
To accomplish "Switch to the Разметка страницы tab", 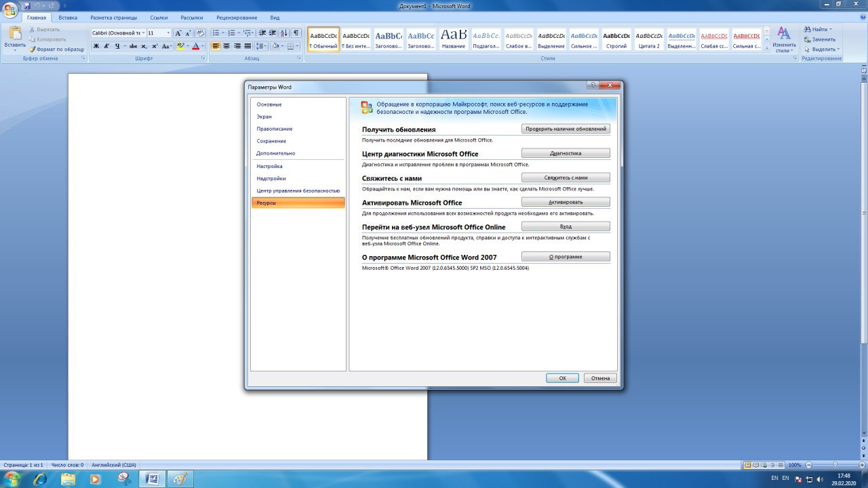I will (113, 18).
